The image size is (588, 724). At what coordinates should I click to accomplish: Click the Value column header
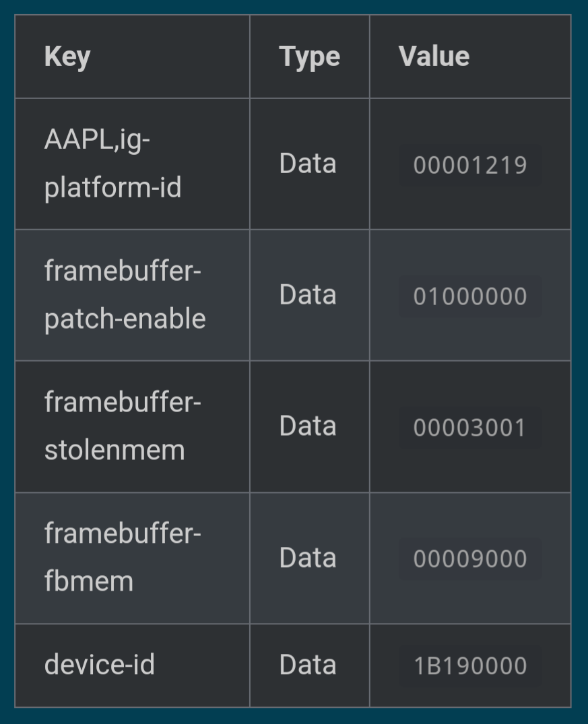(434, 57)
